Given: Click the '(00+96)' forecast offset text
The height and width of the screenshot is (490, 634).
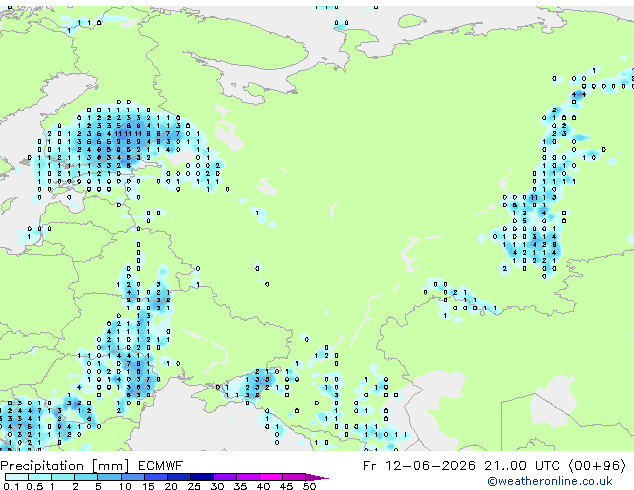Looking at the screenshot, I should coord(597,466).
